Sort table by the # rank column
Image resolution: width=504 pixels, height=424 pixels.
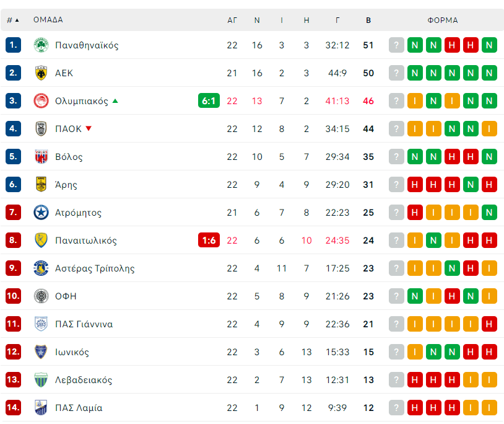click(12, 20)
